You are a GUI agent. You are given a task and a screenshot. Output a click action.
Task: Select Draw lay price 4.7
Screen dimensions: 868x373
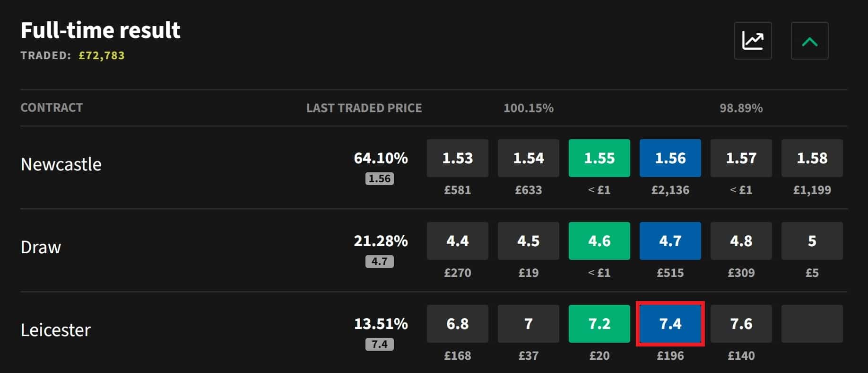[x=670, y=241]
